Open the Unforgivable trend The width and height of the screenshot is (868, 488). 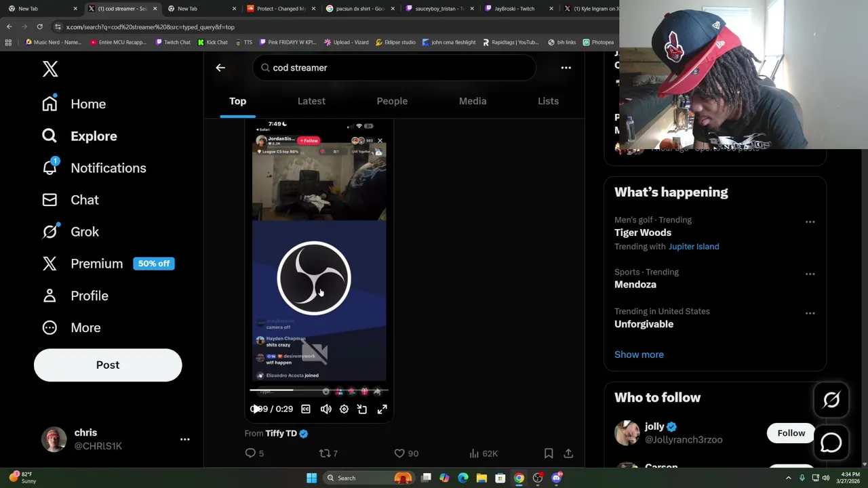pos(644,324)
